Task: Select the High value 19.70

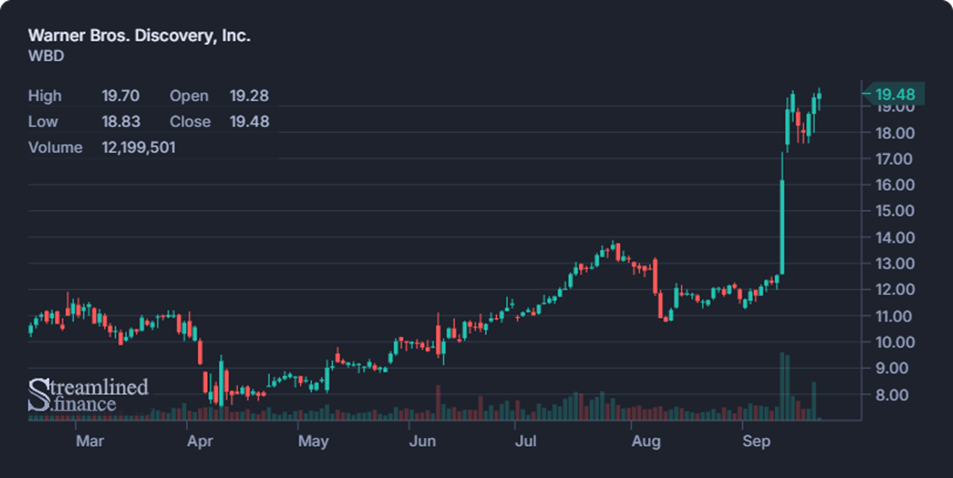Action: coord(120,95)
